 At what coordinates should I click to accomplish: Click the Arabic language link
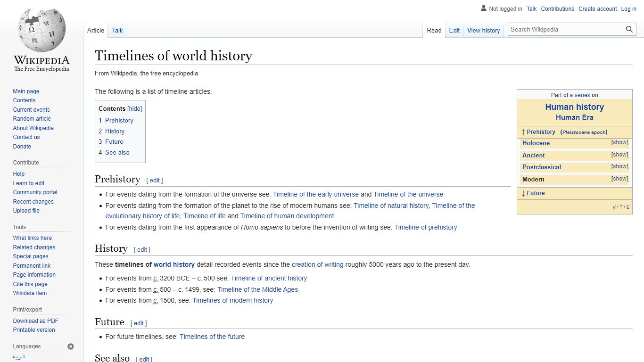[19, 357]
